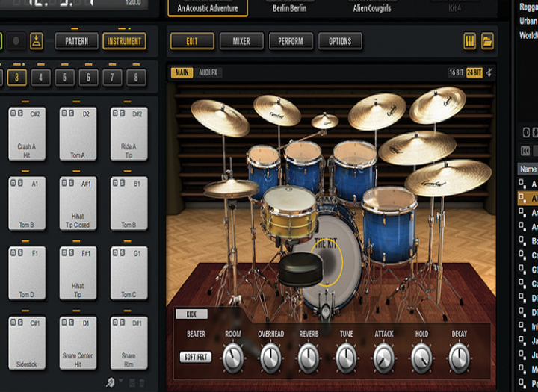Select the MIDI FX sub-tab
The width and height of the screenshot is (538, 392).
(208, 72)
